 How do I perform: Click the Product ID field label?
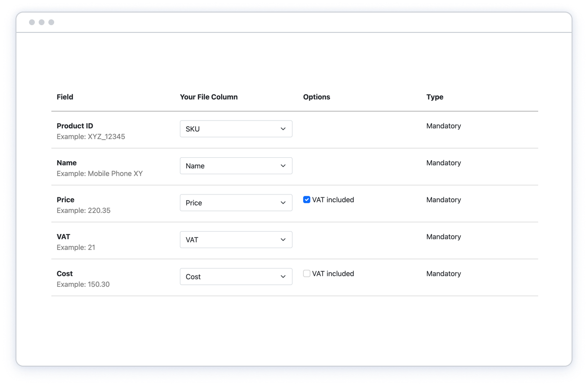coord(75,126)
